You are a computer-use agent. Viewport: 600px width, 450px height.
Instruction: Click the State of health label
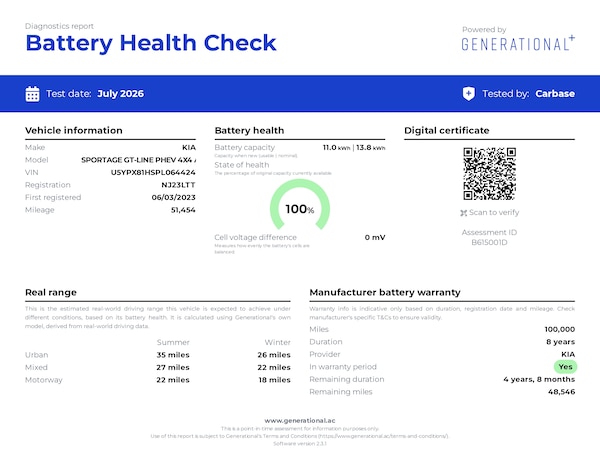pyautogui.click(x=242, y=165)
